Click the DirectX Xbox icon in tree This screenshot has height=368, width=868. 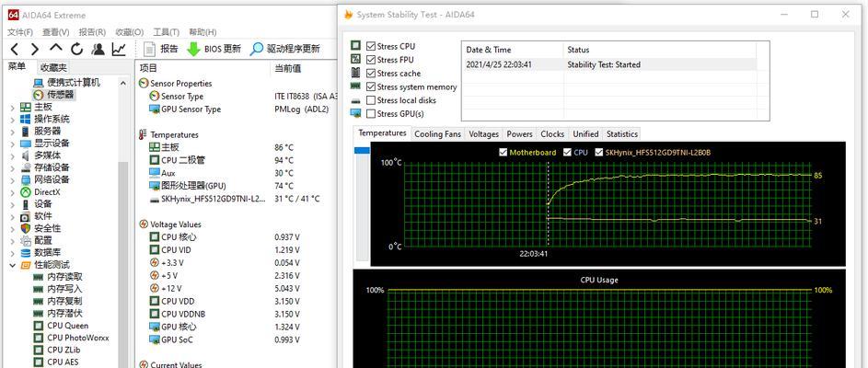point(26,192)
